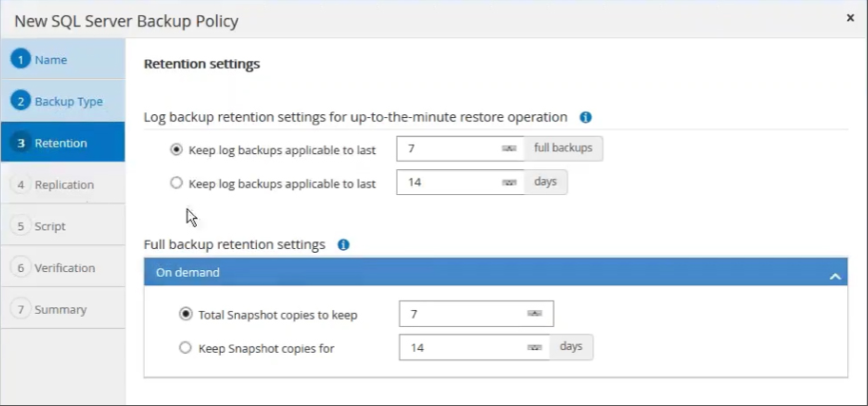Image resolution: width=868 pixels, height=406 pixels.
Task: Select Keep log backups for last full backups
Action: point(176,149)
